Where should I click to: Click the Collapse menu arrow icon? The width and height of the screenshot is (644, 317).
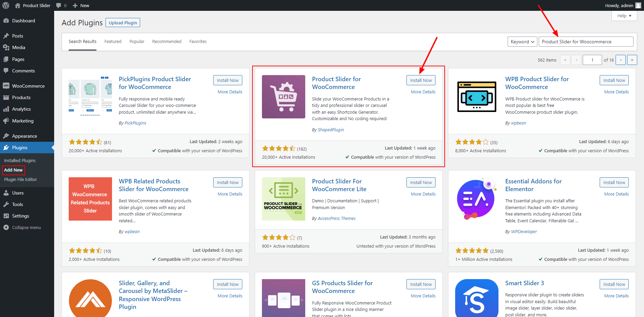pyautogui.click(x=6, y=227)
